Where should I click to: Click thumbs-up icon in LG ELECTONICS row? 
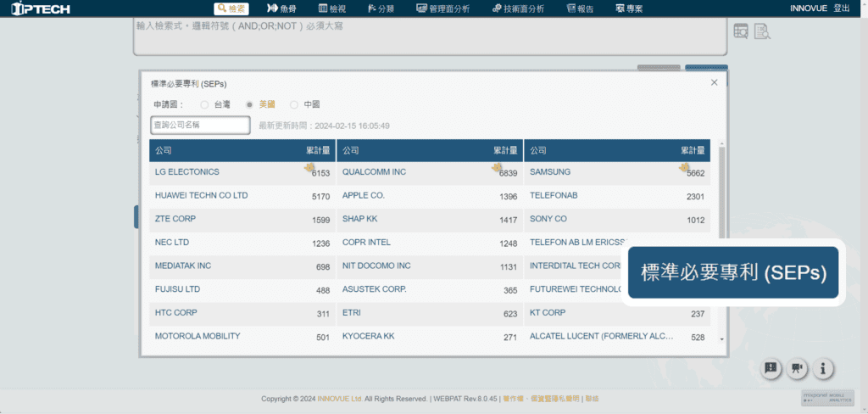(310, 168)
